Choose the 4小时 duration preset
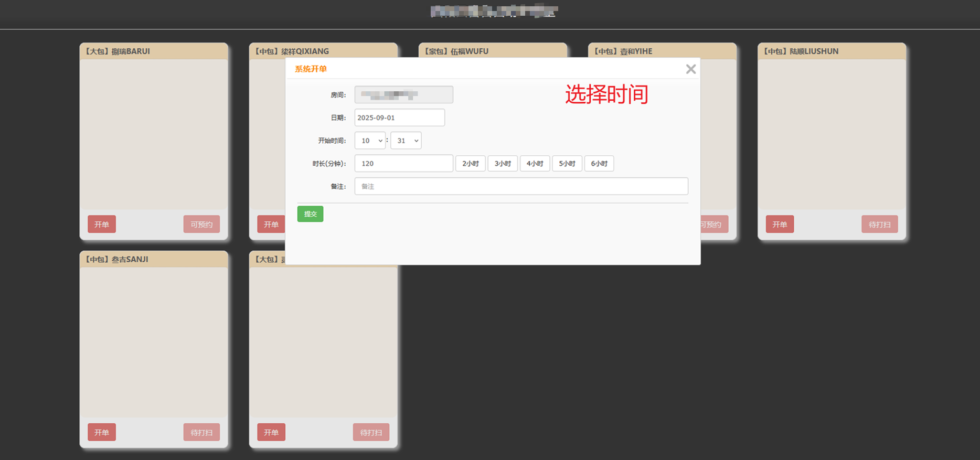980x460 pixels. coord(535,164)
